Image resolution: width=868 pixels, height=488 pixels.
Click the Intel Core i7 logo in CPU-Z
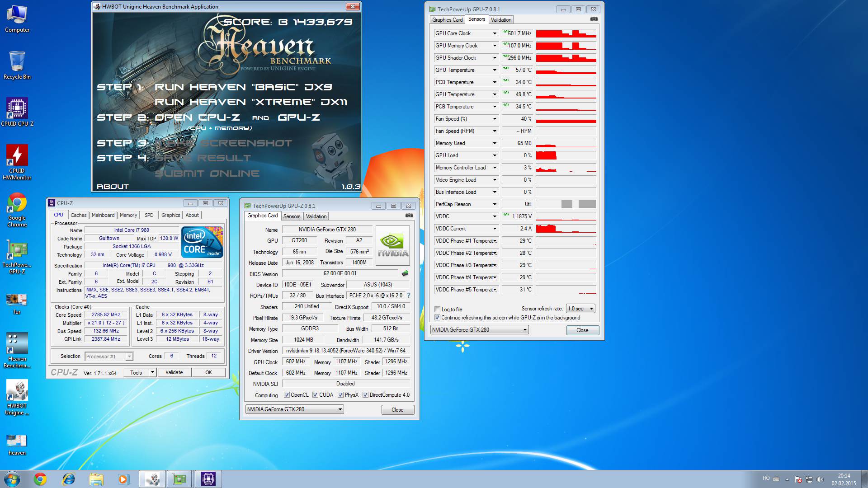[202, 242]
